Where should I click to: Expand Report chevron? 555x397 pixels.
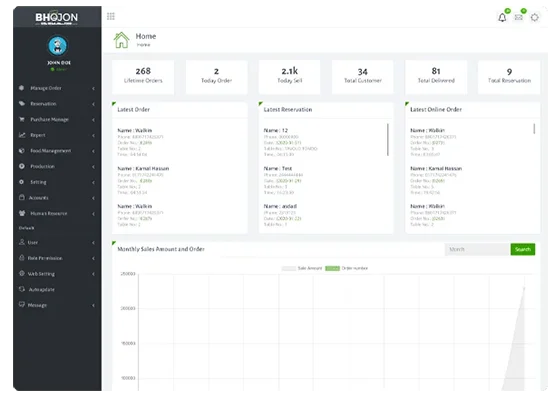(x=93, y=135)
